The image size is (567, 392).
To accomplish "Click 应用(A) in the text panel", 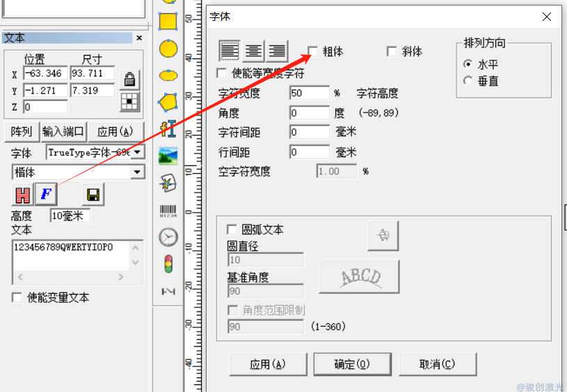I will pos(115,131).
